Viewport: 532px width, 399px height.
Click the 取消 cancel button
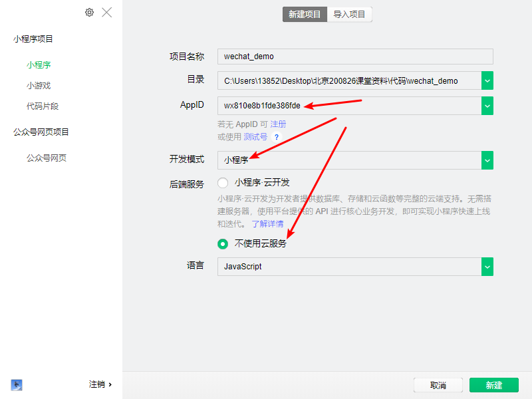(x=438, y=385)
